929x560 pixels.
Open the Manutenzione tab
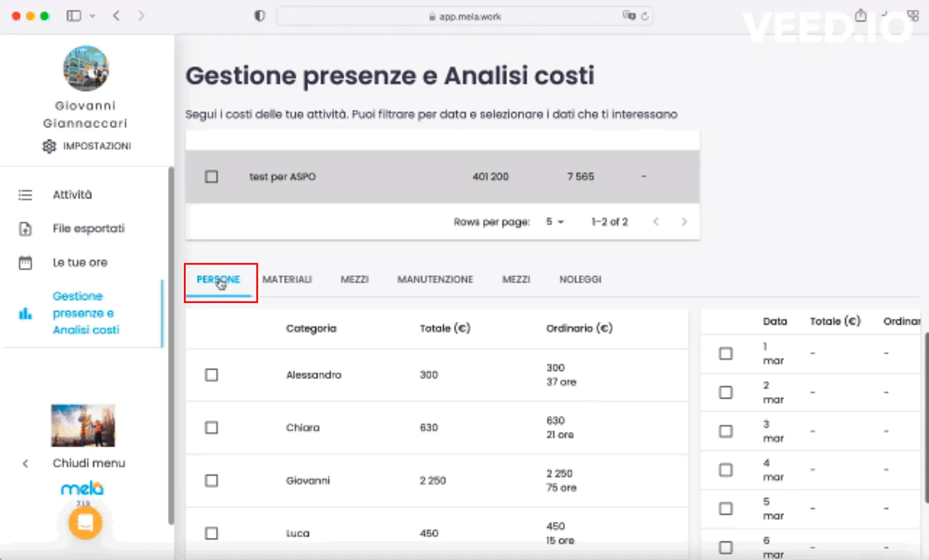click(435, 279)
